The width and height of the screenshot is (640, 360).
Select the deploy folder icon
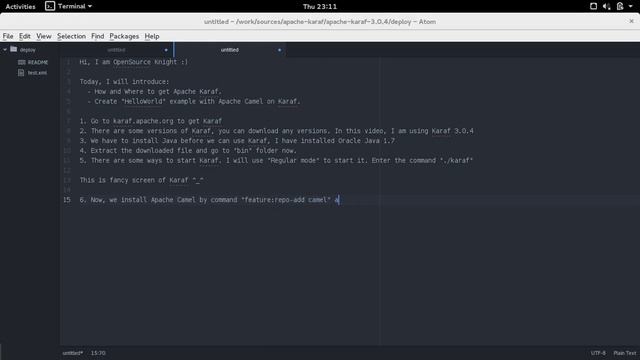[x=14, y=49]
